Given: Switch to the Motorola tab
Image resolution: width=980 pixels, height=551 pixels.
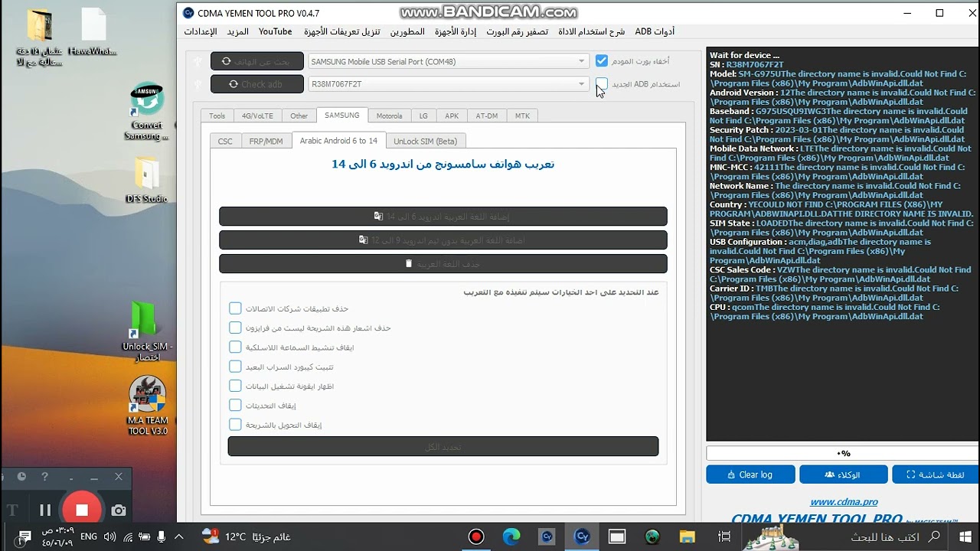Looking at the screenshot, I should [x=389, y=116].
